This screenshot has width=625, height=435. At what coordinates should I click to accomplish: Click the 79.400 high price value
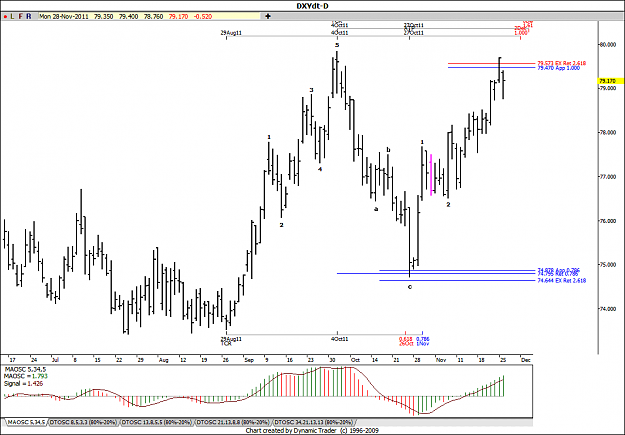pyautogui.click(x=128, y=17)
